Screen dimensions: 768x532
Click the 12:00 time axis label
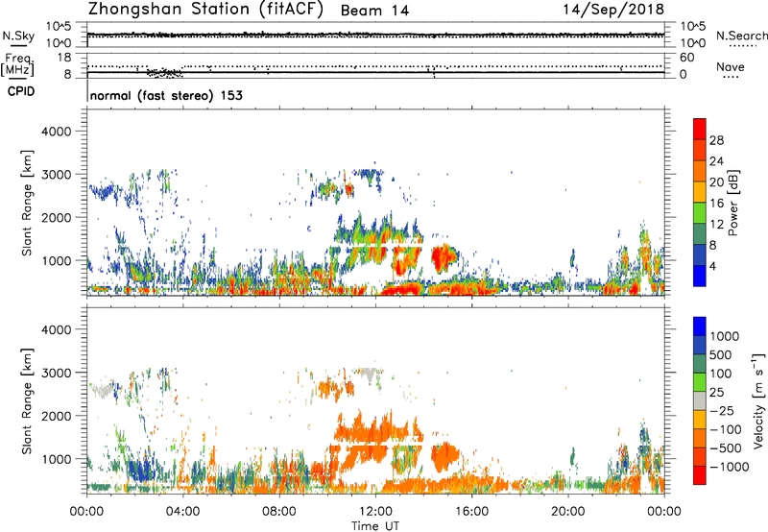click(x=375, y=512)
